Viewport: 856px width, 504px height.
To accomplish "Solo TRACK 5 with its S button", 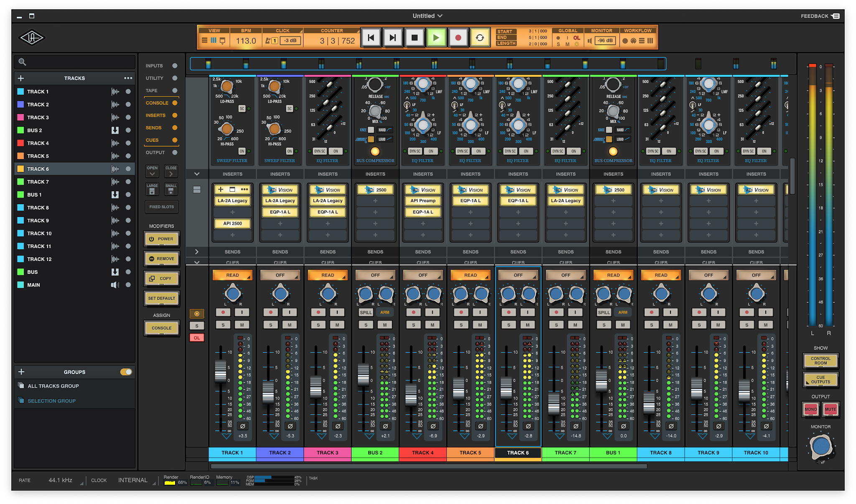I will point(461,325).
